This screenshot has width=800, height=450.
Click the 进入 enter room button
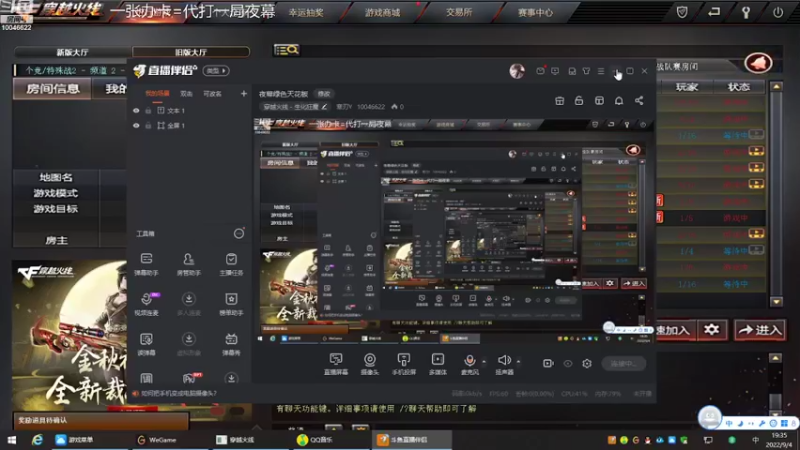[x=760, y=330]
